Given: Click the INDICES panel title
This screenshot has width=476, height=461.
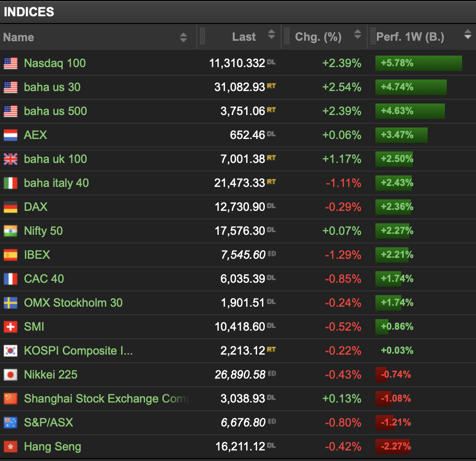Looking at the screenshot, I should (29, 12).
